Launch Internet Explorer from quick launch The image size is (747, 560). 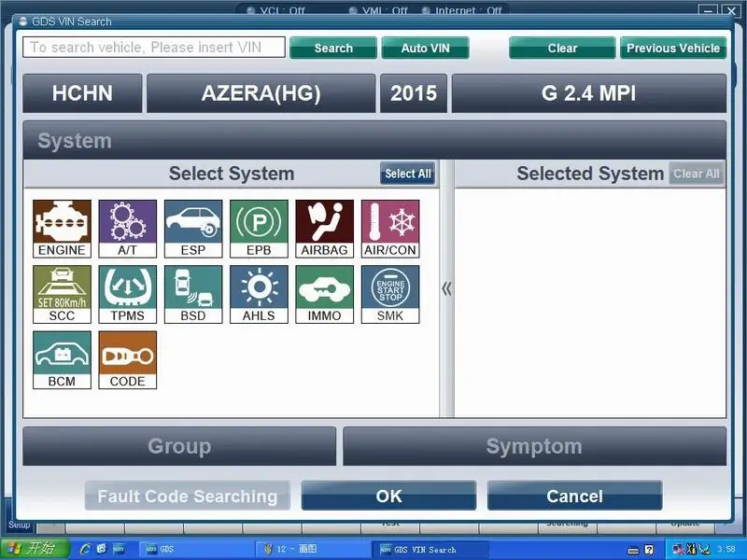(86, 549)
